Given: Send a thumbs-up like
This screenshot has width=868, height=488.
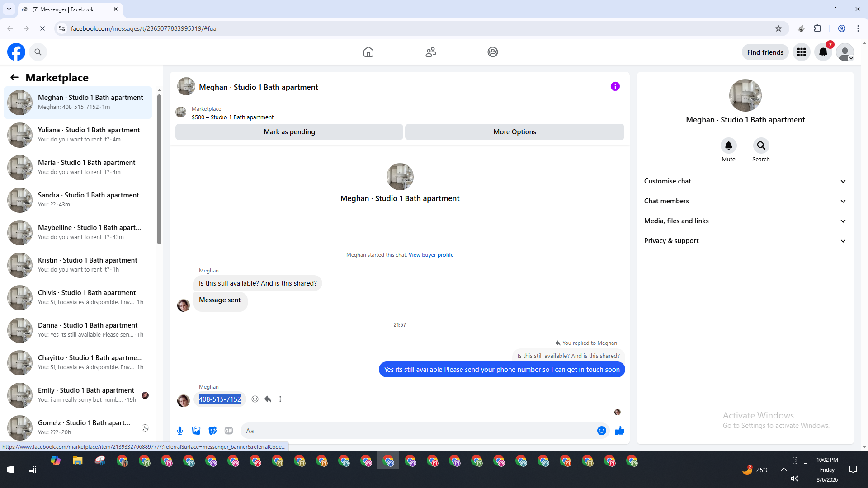Looking at the screenshot, I should [619, 431].
